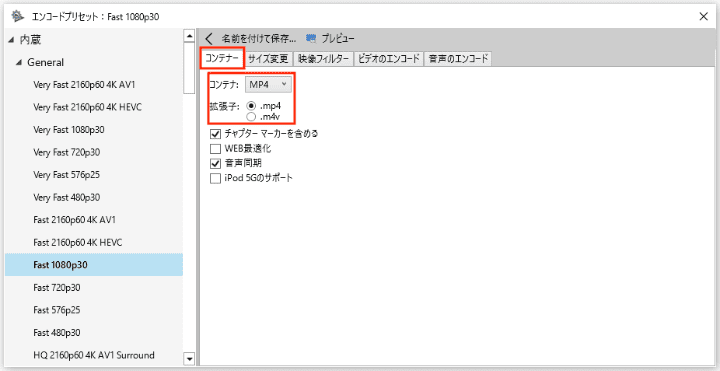Click the preset list scrollbar thumb
Image resolution: width=720 pixels, height=371 pixels.
click(189, 67)
